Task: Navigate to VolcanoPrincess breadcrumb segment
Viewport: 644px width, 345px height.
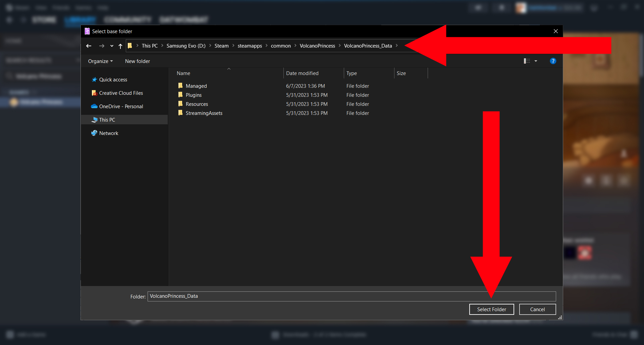Action: click(x=317, y=46)
